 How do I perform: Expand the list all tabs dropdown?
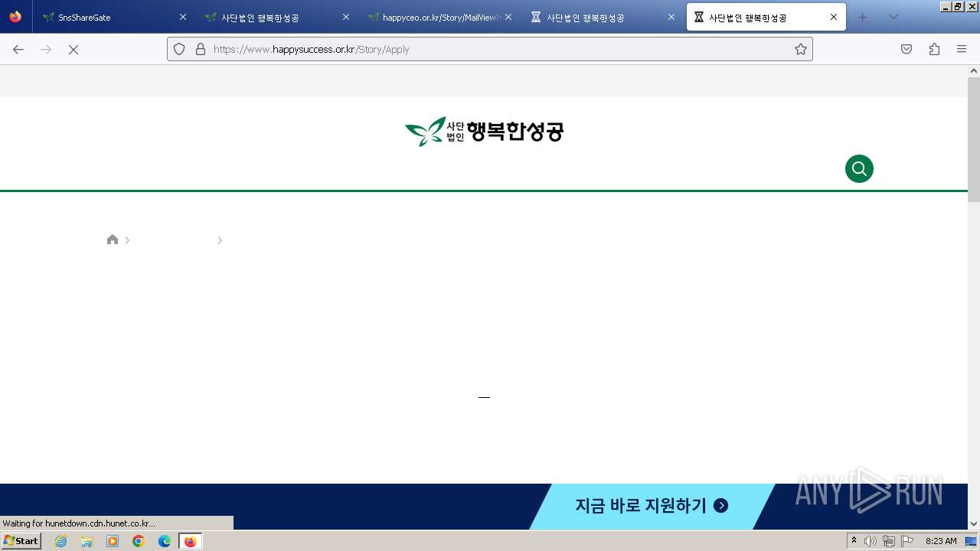point(893,17)
